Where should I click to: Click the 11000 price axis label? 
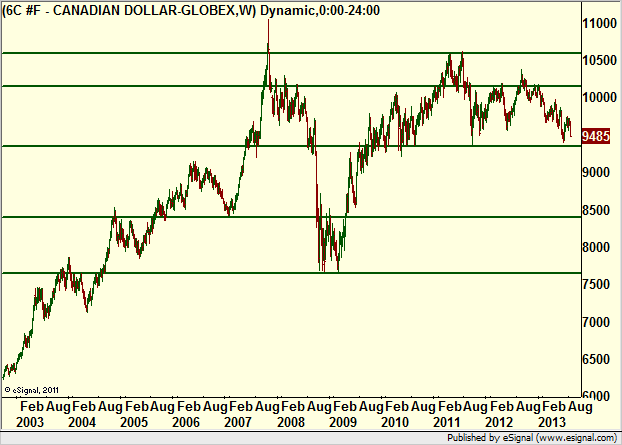(x=599, y=23)
